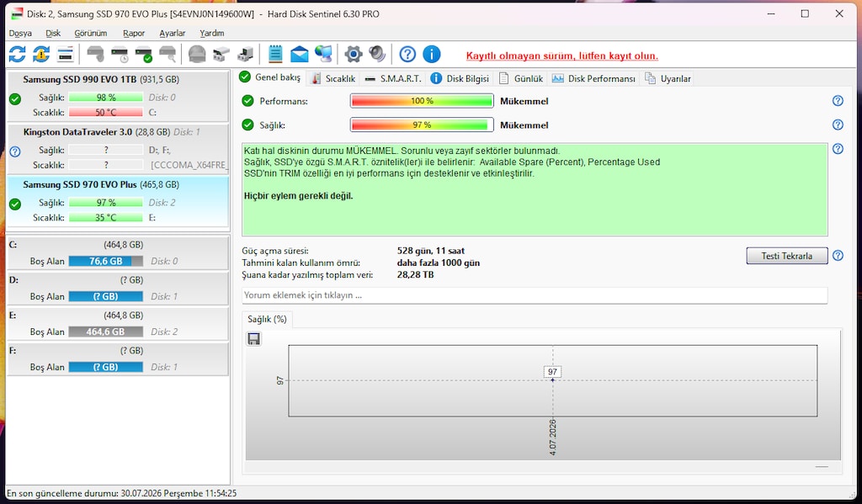Open the Dosya menu
The width and height of the screenshot is (862, 504).
click(x=20, y=33)
